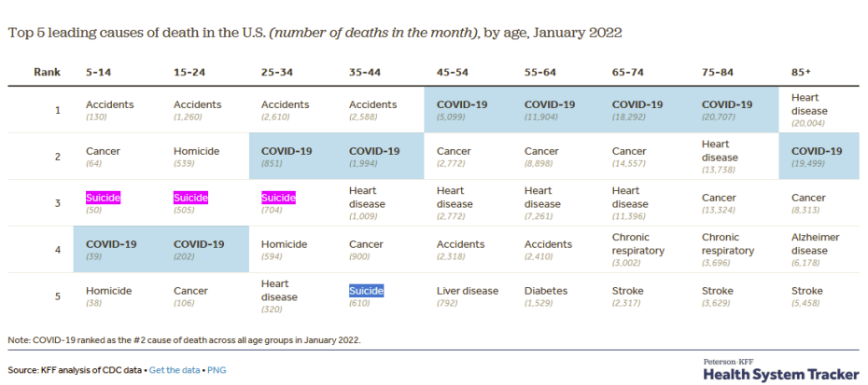Image resolution: width=868 pixels, height=385 pixels.
Task: Click the magenta Suicide label under 25-34
Action: (x=278, y=198)
